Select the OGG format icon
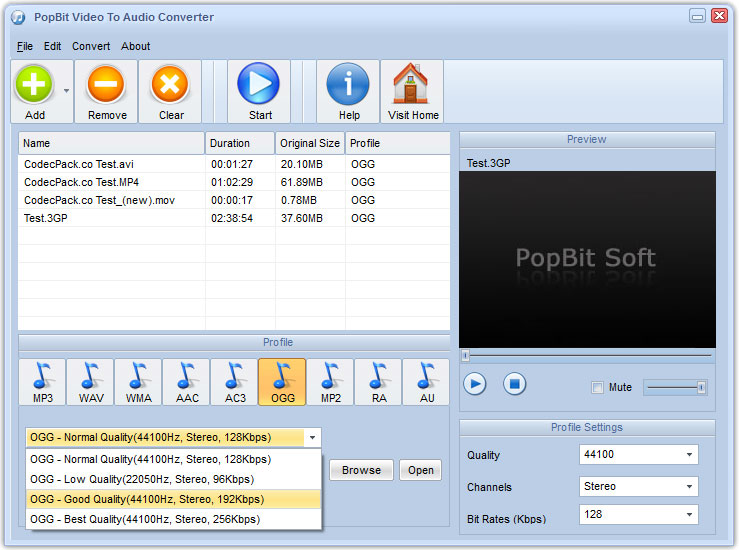The image size is (739, 550). click(x=282, y=382)
